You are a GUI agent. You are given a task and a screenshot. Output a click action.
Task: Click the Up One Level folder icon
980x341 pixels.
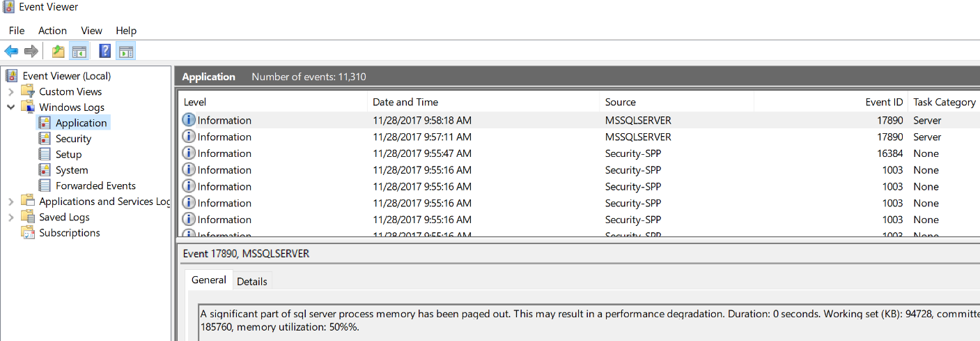pyautogui.click(x=59, y=51)
